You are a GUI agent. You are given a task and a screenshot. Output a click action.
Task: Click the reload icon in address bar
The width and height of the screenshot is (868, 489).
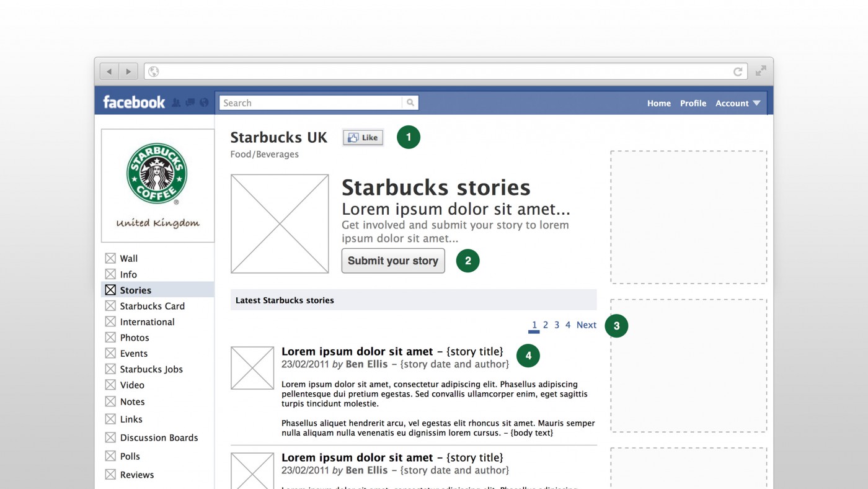pos(738,71)
